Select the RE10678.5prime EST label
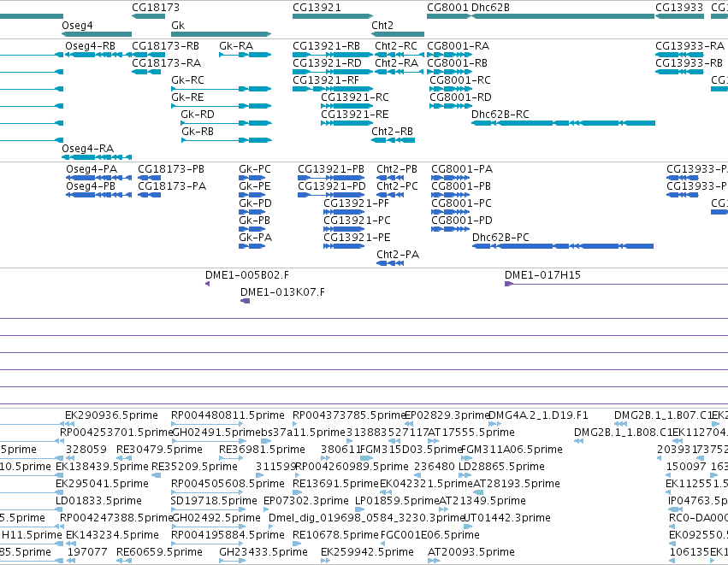This screenshot has height=565, width=728. tap(335, 535)
